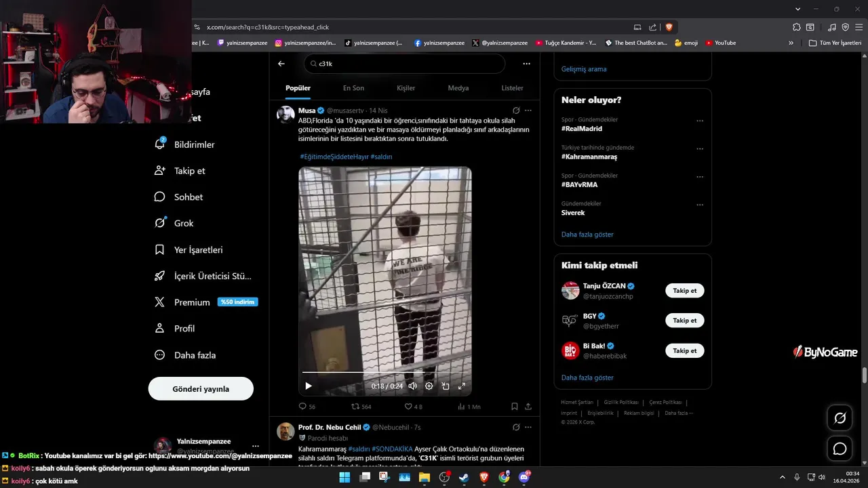Reply to Musa's post with 56 replies
Viewport: 868px width, 488px height.
[x=307, y=407]
